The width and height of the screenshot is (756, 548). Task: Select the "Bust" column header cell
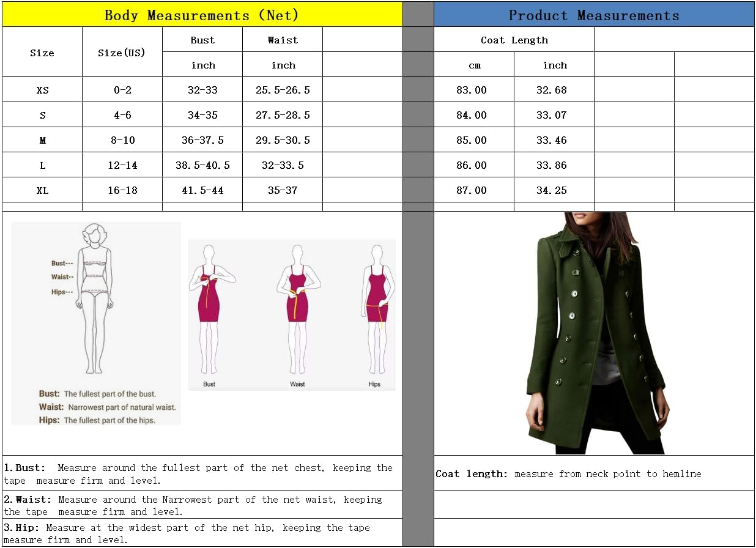click(x=202, y=40)
